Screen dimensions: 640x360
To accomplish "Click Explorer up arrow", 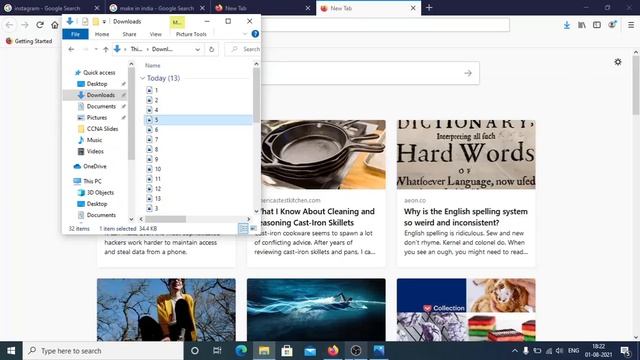I will (106, 49).
